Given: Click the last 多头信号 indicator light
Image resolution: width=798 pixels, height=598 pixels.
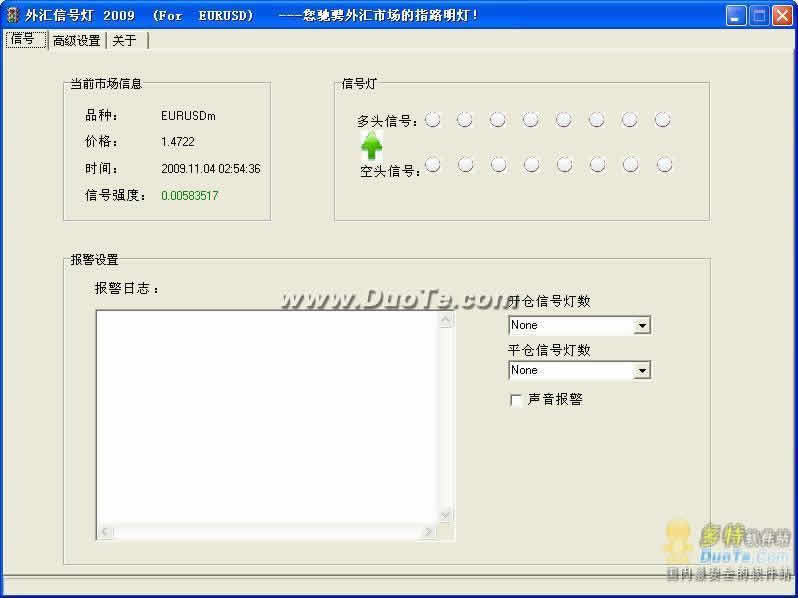Looking at the screenshot, I should click(662, 120).
